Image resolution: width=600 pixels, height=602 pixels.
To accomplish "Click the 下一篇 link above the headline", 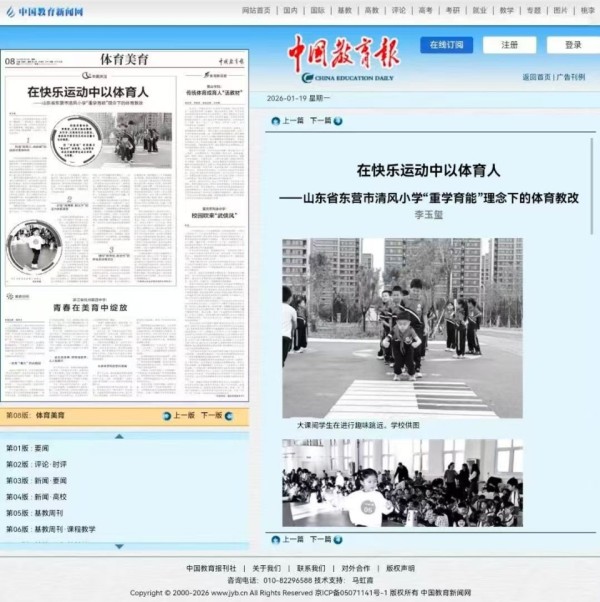I will click(321, 121).
